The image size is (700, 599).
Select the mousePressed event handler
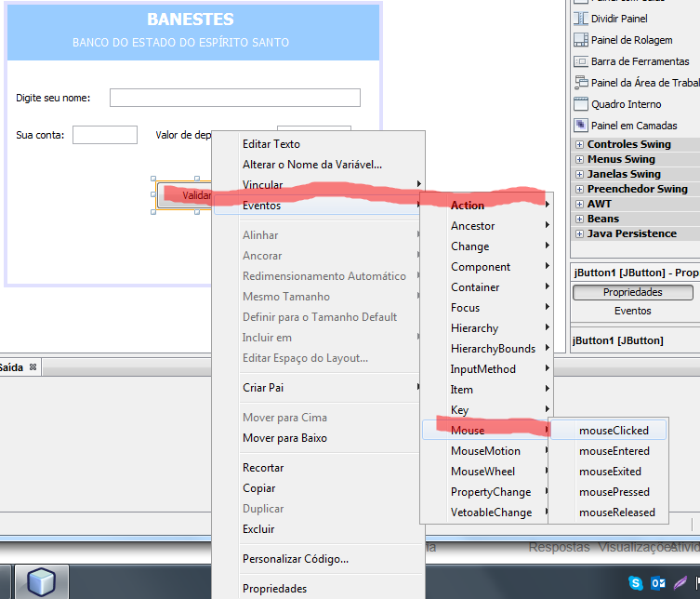pyautogui.click(x=609, y=492)
